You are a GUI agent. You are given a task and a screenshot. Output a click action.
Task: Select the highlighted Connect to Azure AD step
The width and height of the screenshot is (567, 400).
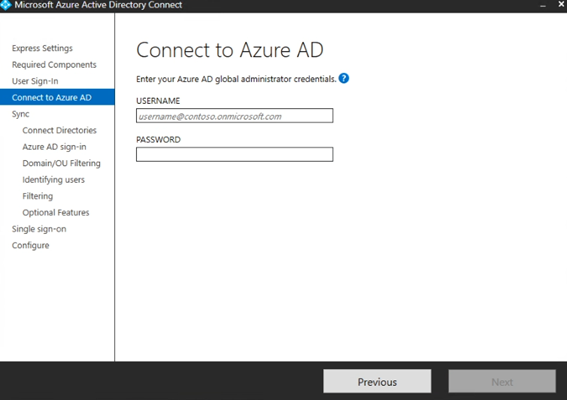coord(57,97)
